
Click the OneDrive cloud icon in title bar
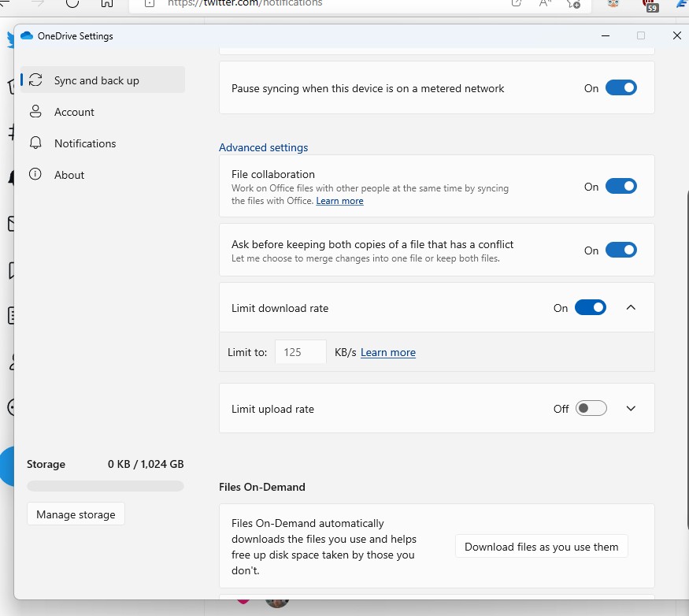tap(27, 36)
